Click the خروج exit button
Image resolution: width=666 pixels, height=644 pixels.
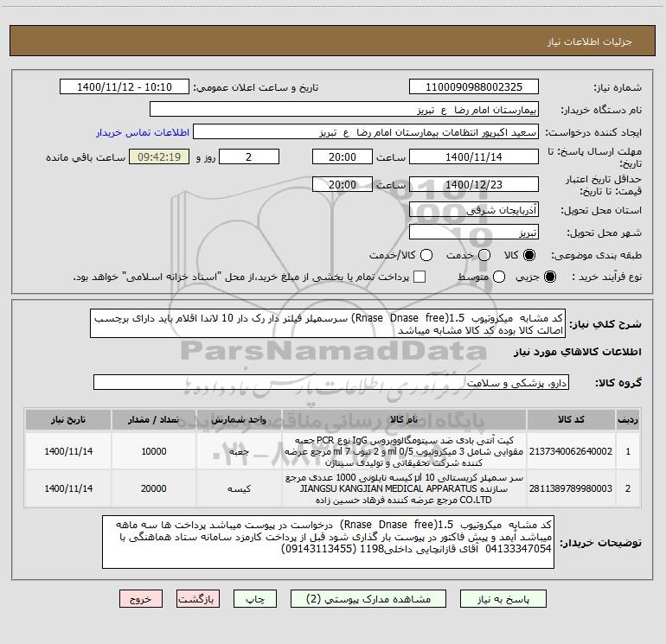[x=141, y=598]
